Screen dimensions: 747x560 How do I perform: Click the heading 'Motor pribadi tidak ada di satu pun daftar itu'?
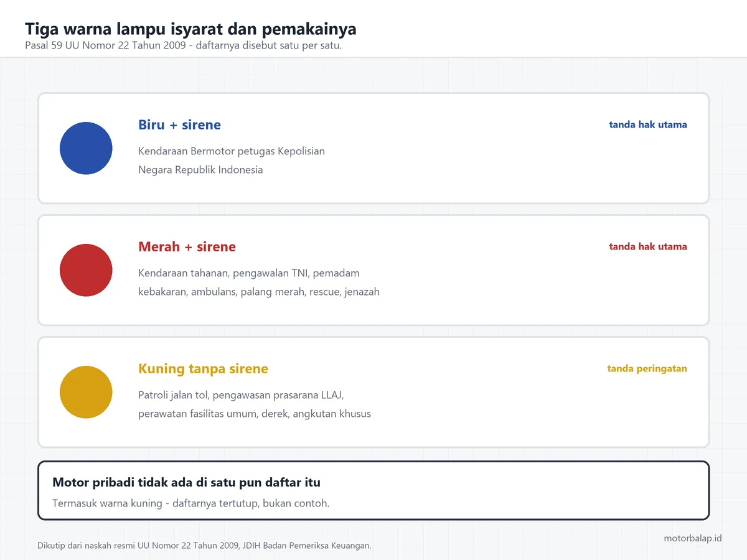pos(186,482)
